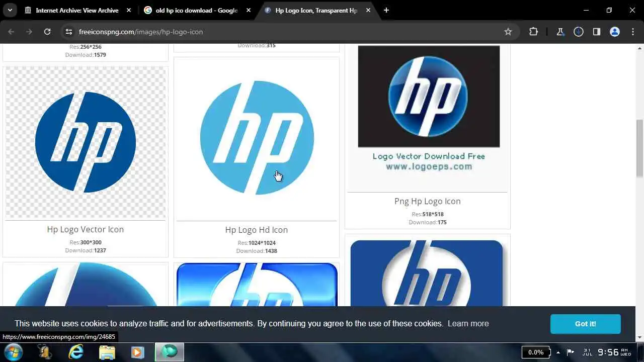Screen dimensions: 644x362
Task: Open Internet Explorer from taskbar
Action: point(76,352)
